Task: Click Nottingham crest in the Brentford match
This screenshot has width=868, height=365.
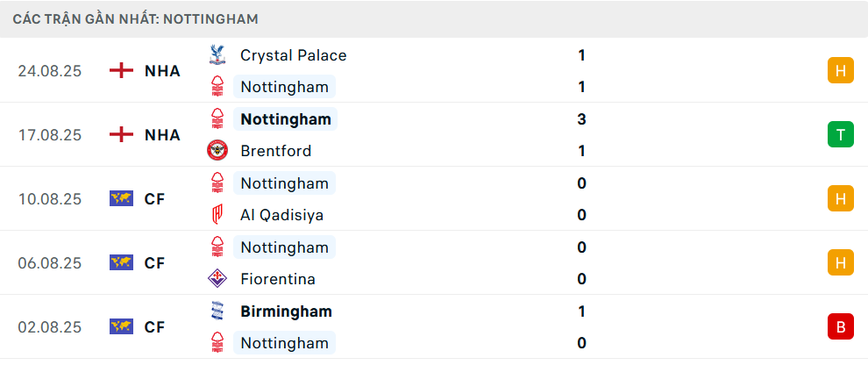Action: pyautogui.click(x=217, y=119)
